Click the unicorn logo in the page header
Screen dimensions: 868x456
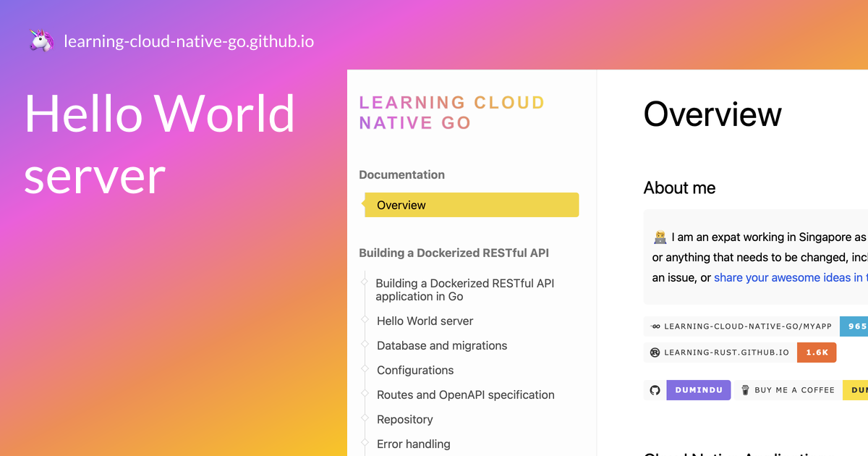click(38, 40)
